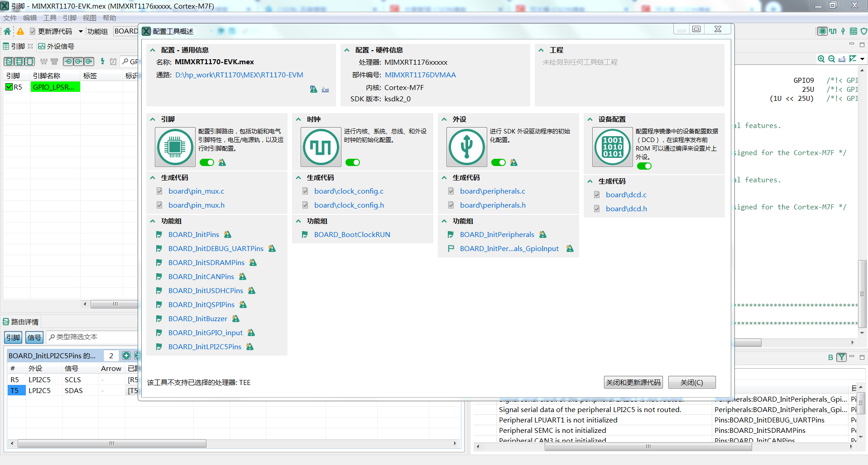The width and height of the screenshot is (868, 465).
Task: Click zoom out icon in code preview
Action: (x=831, y=59)
